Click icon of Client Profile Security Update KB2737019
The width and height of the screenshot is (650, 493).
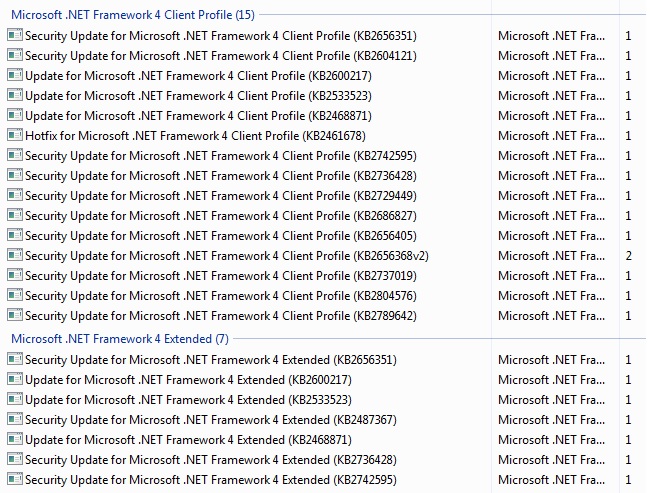[x=15, y=275]
